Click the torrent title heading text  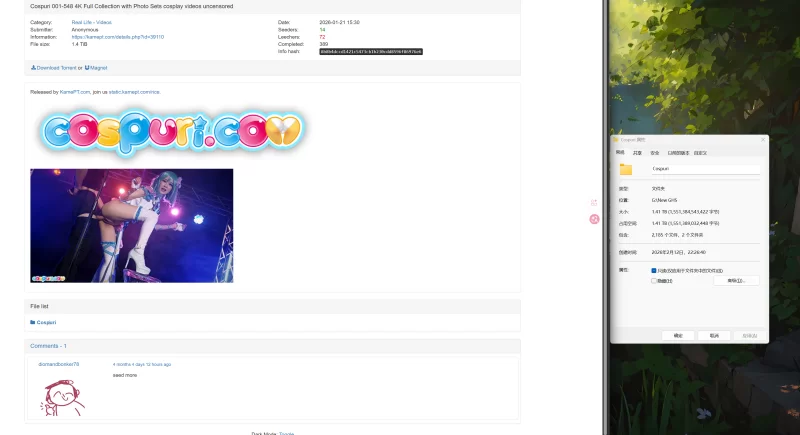point(132,6)
